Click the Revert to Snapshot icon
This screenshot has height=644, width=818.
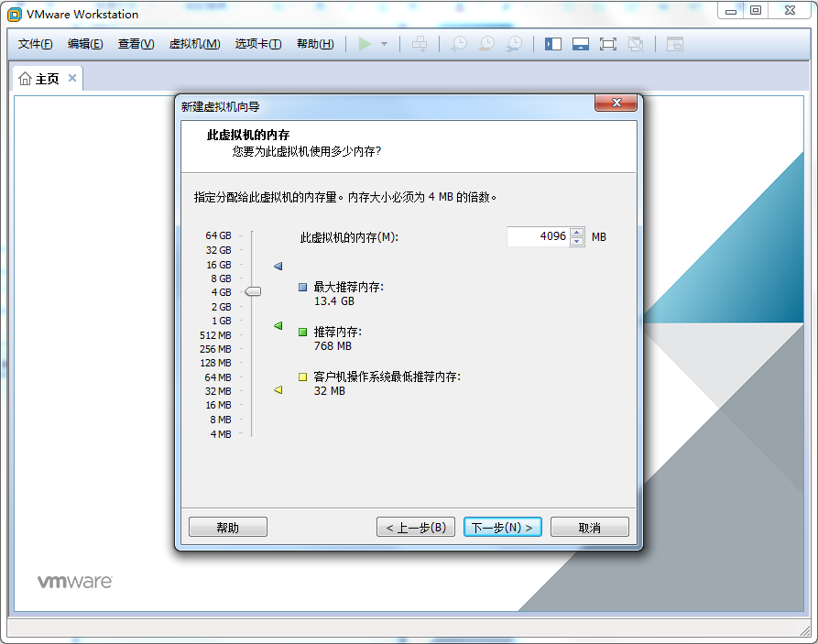486,44
